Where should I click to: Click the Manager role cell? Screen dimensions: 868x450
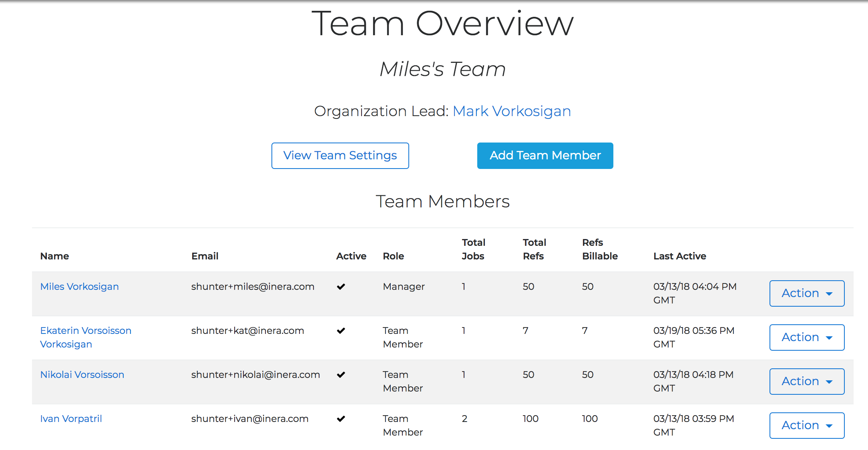click(404, 287)
